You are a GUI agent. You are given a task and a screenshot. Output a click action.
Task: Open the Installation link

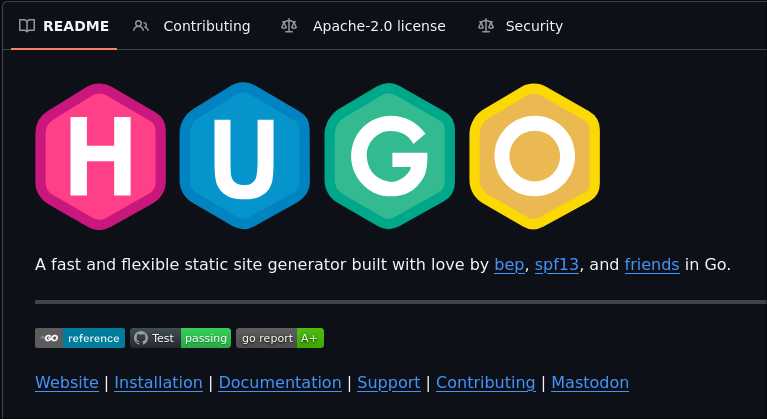point(158,382)
